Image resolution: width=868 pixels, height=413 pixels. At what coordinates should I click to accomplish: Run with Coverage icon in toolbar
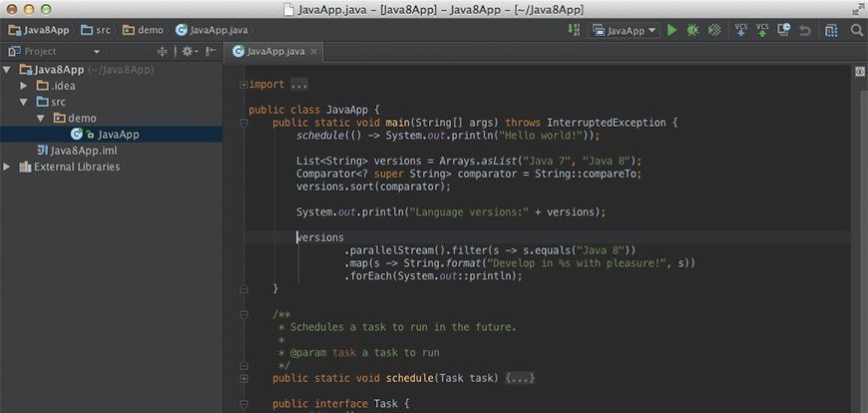714,30
